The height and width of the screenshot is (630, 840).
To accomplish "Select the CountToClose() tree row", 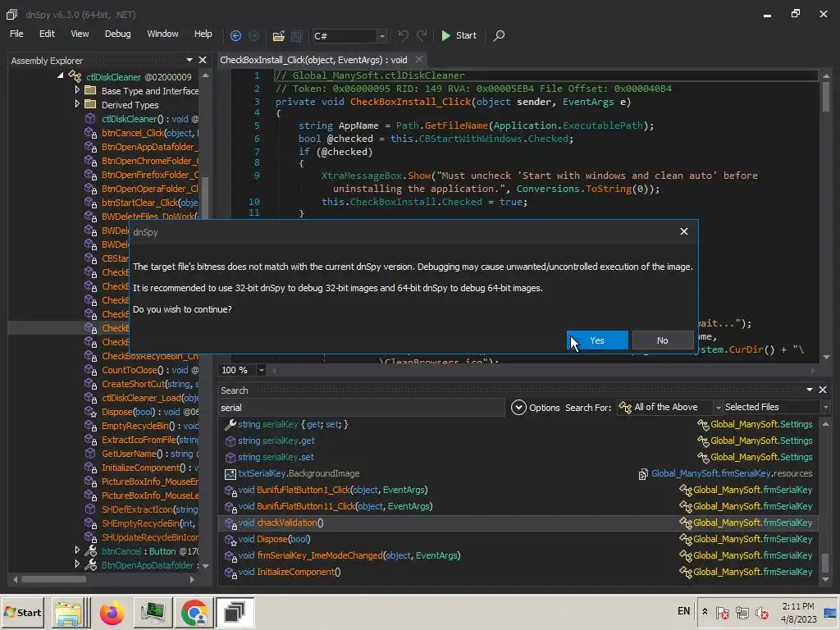I will [141, 370].
